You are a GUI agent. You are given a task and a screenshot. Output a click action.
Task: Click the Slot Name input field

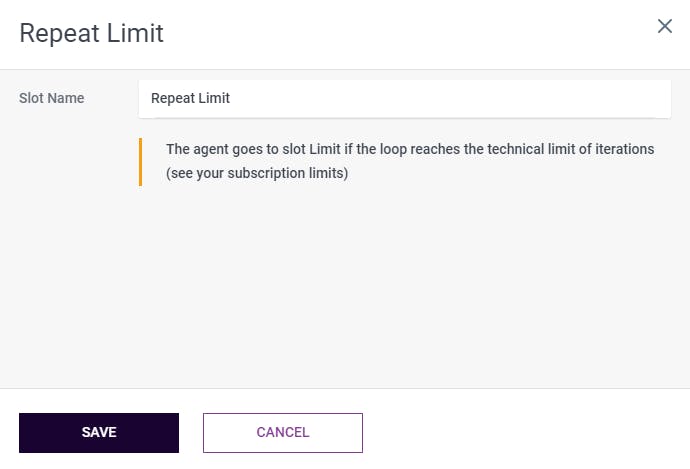(404, 98)
